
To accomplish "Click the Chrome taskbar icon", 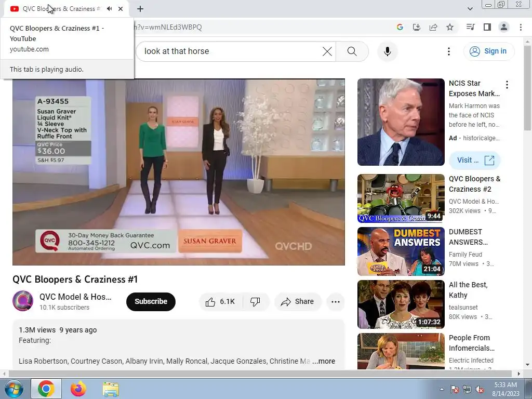I will pos(46,389).
